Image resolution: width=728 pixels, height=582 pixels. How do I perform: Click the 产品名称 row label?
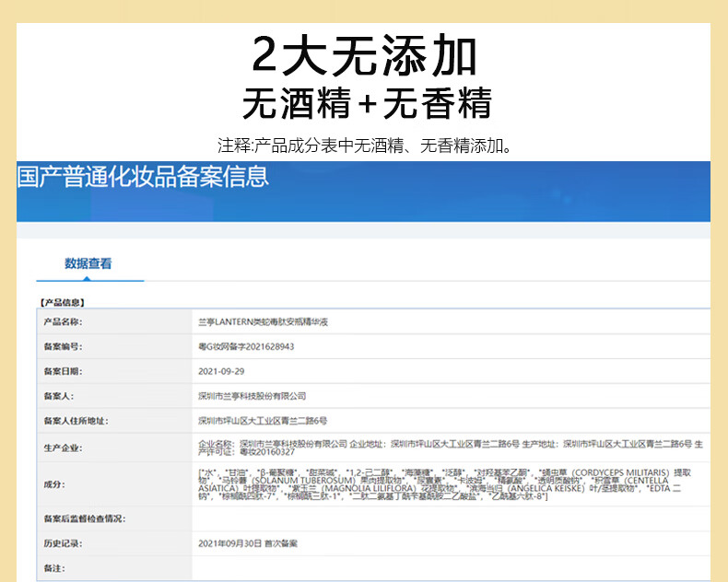pos(63,321)
